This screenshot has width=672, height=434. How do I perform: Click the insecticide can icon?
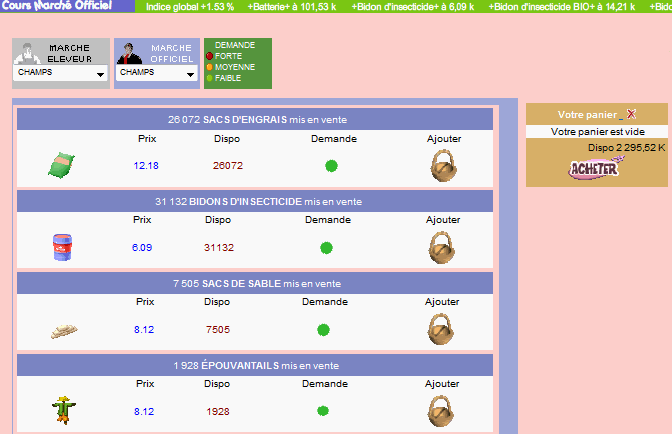coord(62,247)
